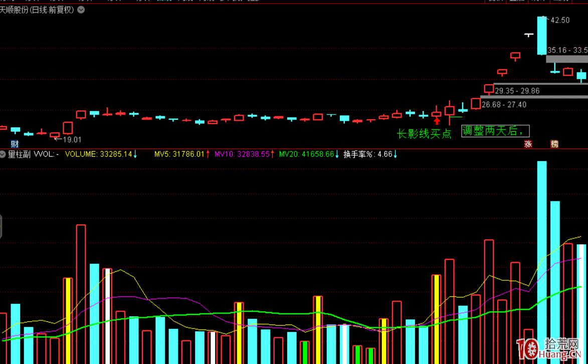
Task: Click the 26.68 - 27.40 gap label
Action: click(504, 105)
